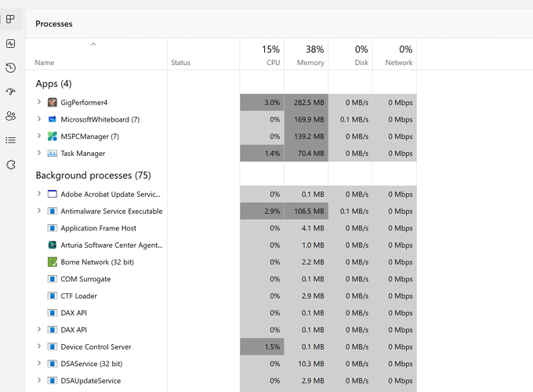Image resolution: width=533 pixels, height=392 pixels.
Task: Open the Services puzzle icon in sidebar
Action: point(10,165)
